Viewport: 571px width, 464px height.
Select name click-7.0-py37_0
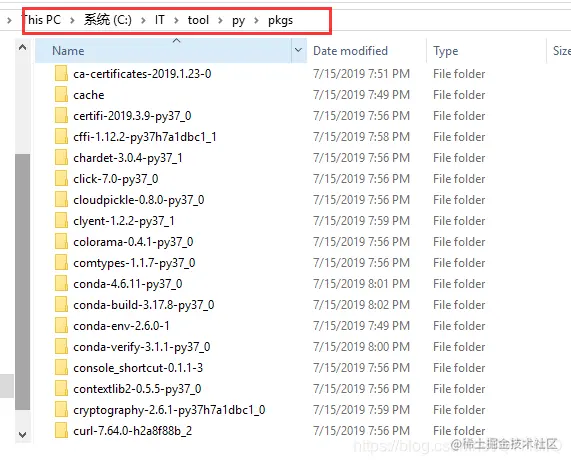116,179
